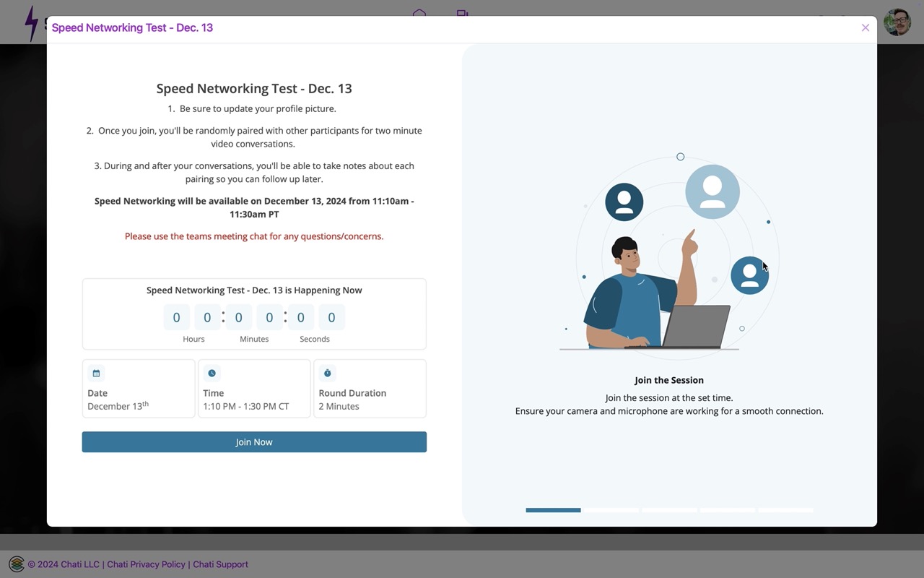Screen dimensions: 924x578
Task: Click the lightning bolt logo behind the dialog
Action: point(32,23)
